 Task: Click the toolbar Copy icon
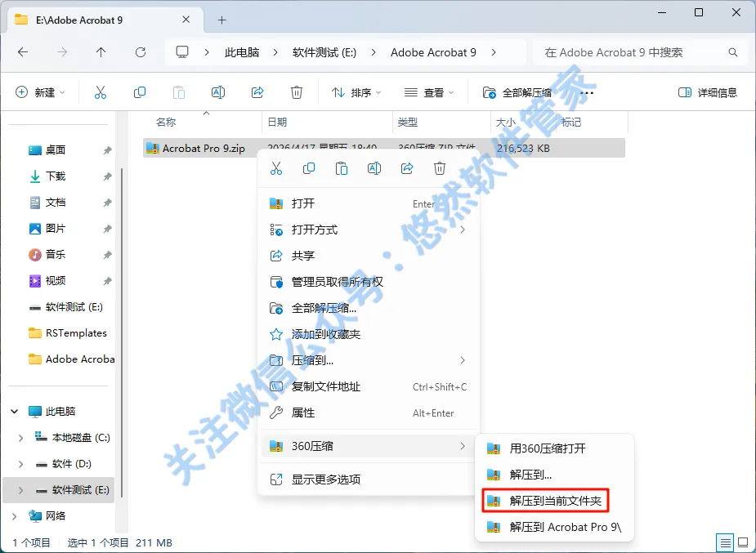click(139, 92)
